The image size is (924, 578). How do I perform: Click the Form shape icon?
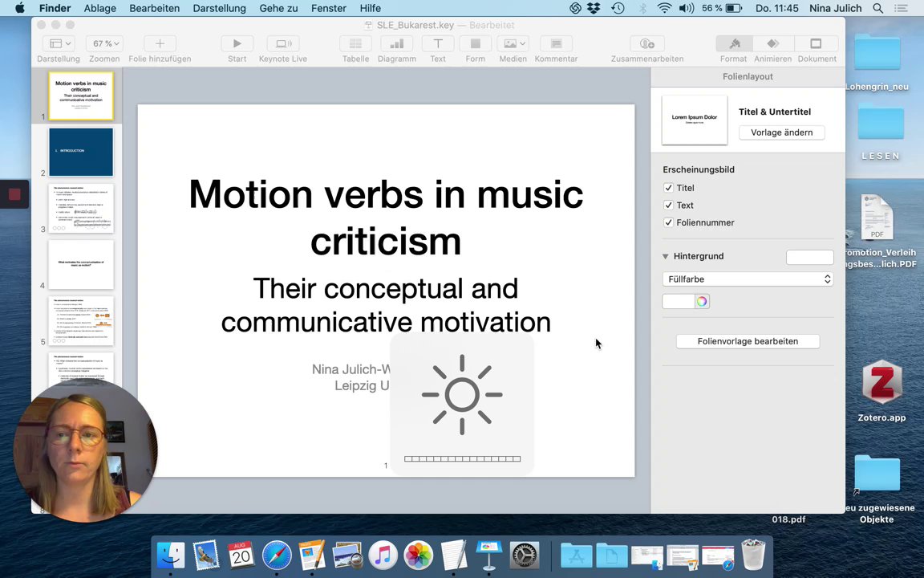coord(475,44)
